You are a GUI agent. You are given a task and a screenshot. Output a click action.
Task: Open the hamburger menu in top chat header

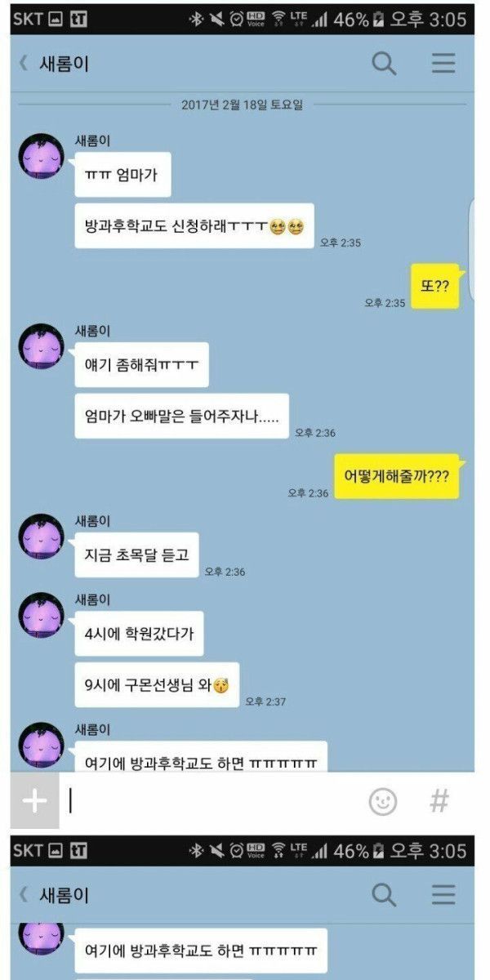click(x=443, y=63)
